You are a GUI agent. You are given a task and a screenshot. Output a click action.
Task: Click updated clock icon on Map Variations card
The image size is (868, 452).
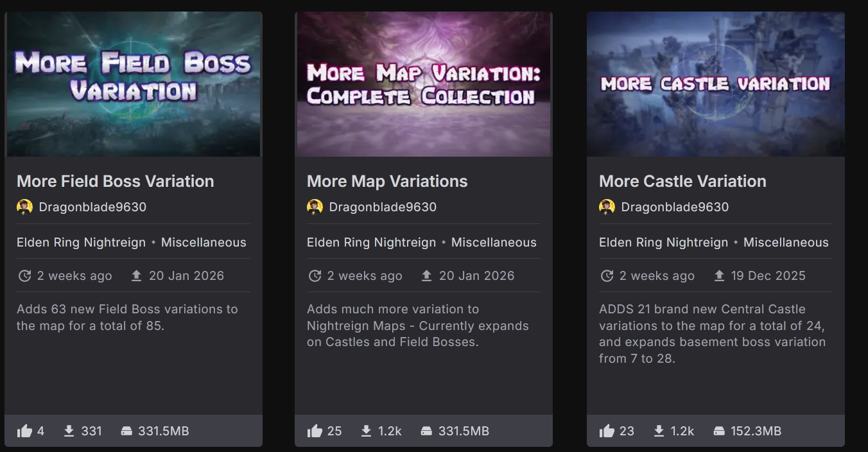click(x=315, y=275)
